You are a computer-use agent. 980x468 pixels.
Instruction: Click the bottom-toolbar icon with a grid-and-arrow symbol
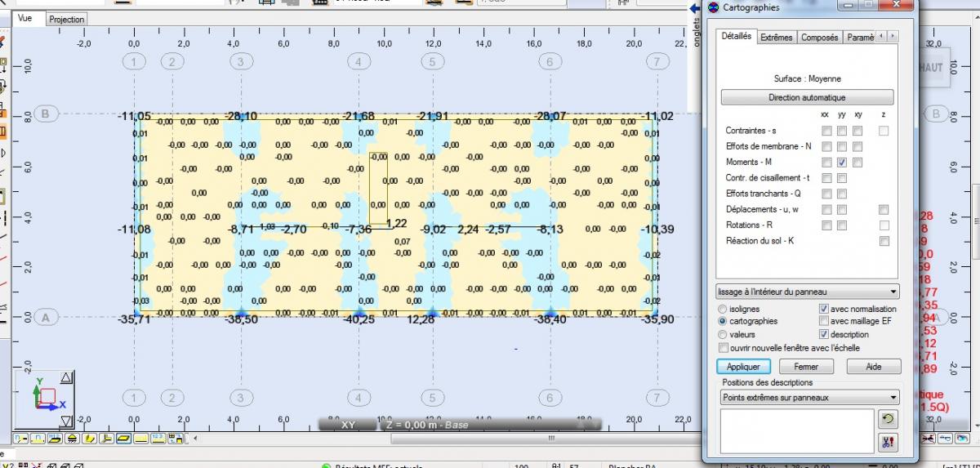click(175, 439)
